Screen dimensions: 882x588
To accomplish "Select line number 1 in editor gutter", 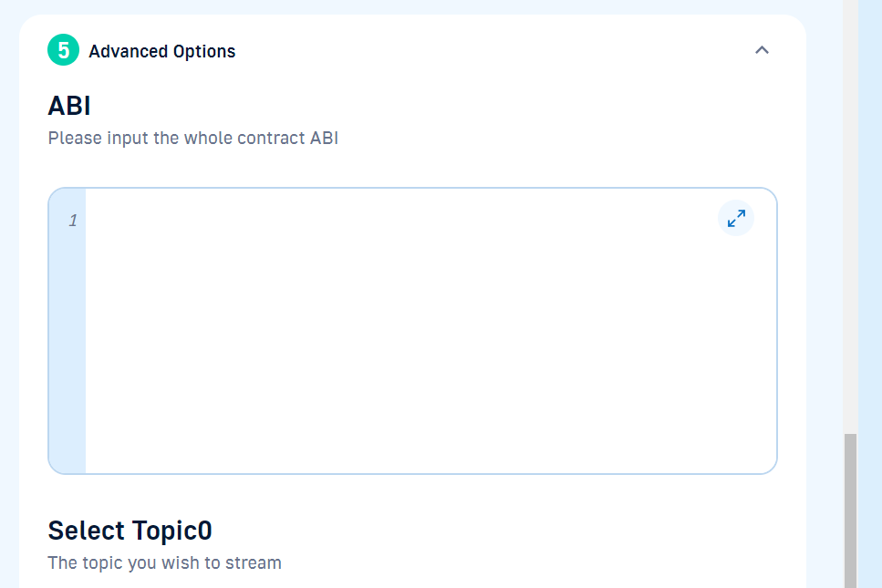I will coord(73,221).
